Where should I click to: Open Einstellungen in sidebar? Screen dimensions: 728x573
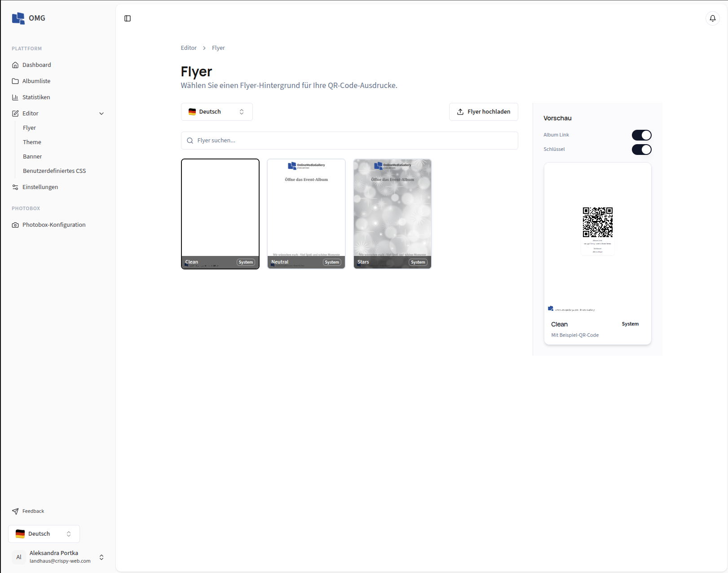pos(58,187)
